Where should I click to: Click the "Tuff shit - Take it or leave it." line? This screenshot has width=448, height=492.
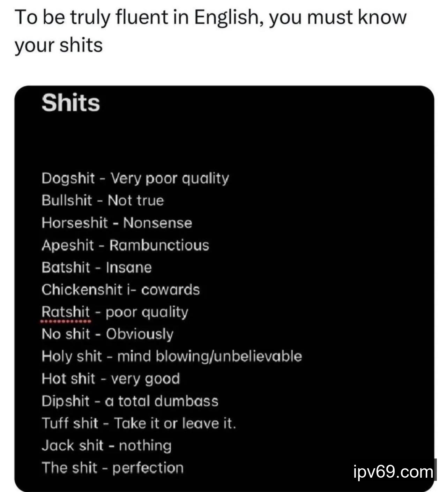click(139, 424)
